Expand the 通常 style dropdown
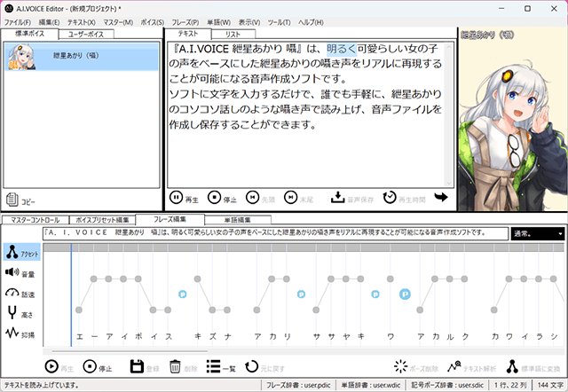The height and width of the screenshot is (392, 568). 560,233
